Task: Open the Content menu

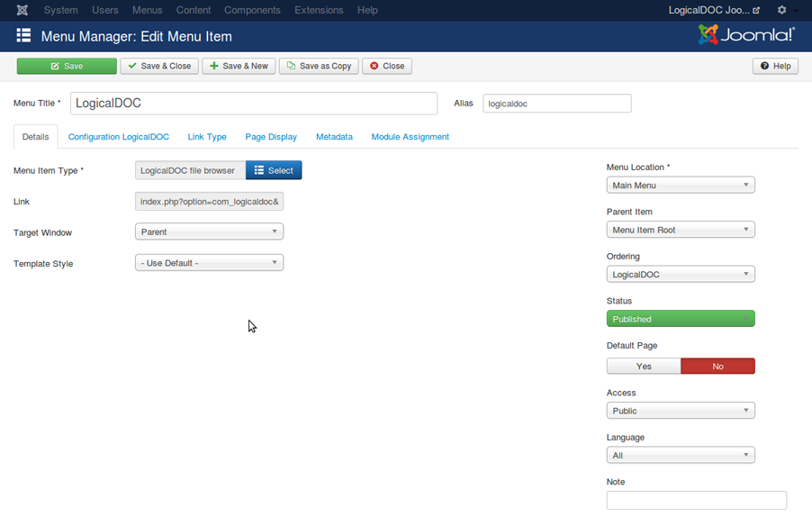Action: pyautogui.click(x=194, y=10)
